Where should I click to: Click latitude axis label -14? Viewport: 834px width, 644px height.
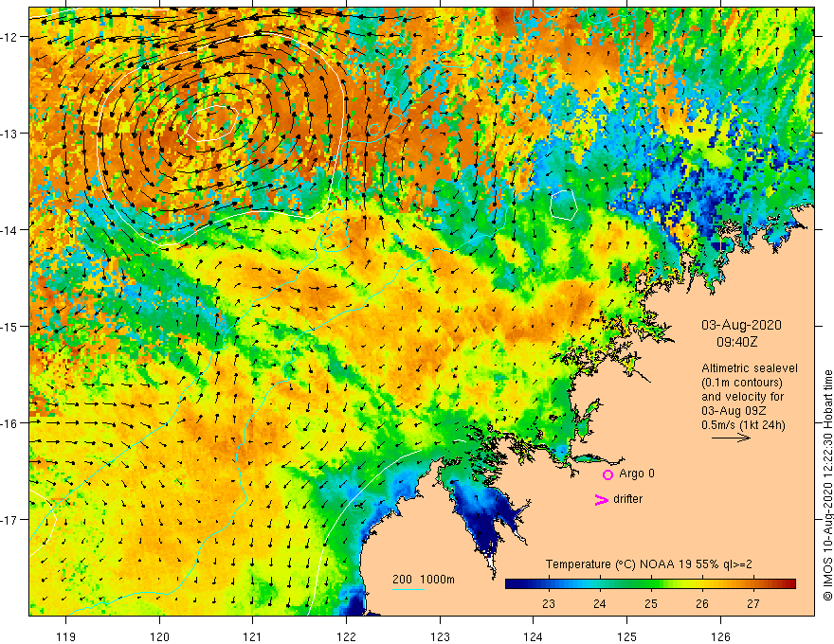click(11, 230)
